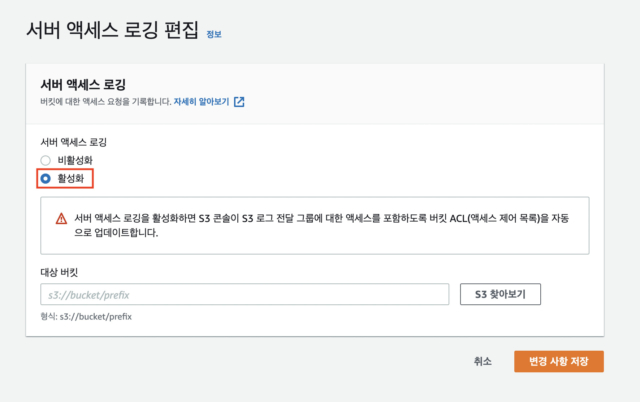
Task: Click the bold 서버 액세스 로깅 panel heading
Action: click(x=83, y=85)
